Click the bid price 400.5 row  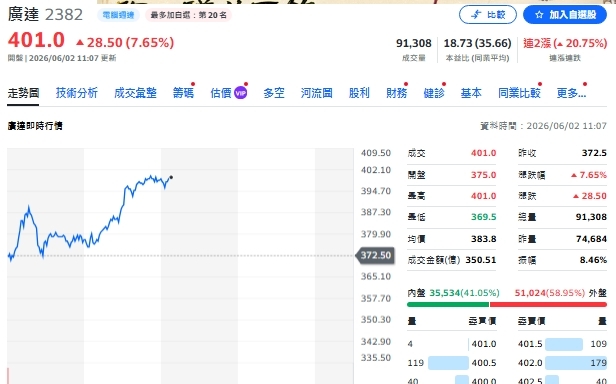tap(451, 363)
